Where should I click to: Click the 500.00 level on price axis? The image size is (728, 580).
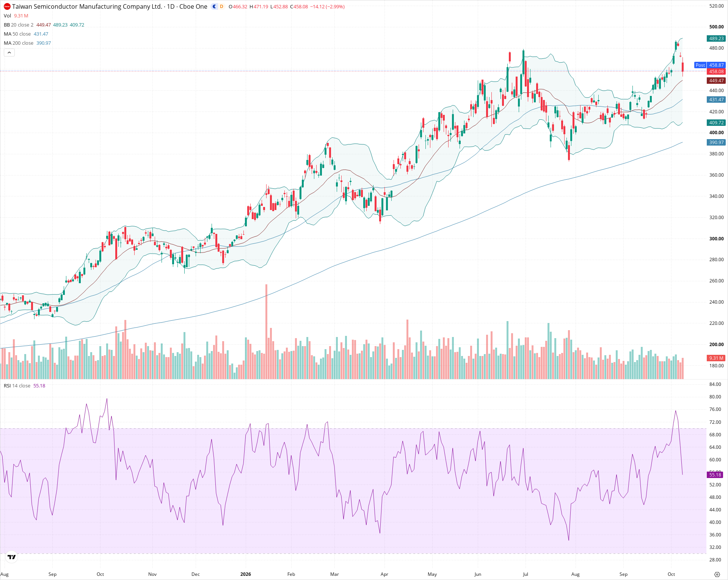pyautogui.click(x=716, y=27)
